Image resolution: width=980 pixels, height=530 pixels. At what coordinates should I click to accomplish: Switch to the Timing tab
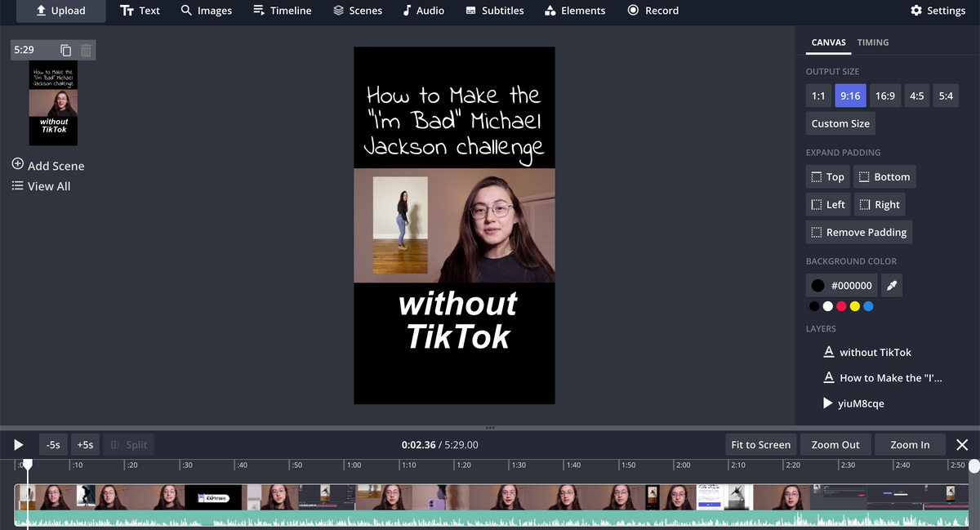tap(872, 42)
